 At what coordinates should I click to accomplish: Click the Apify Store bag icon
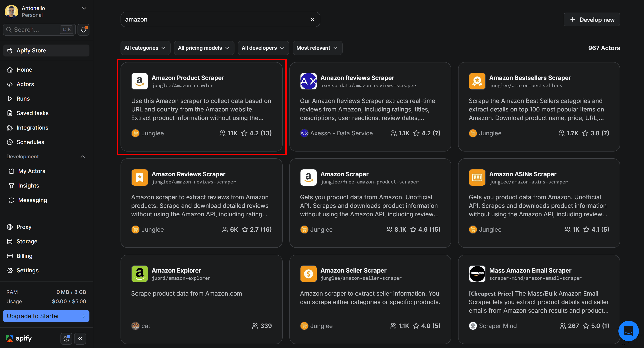[10, 50]
